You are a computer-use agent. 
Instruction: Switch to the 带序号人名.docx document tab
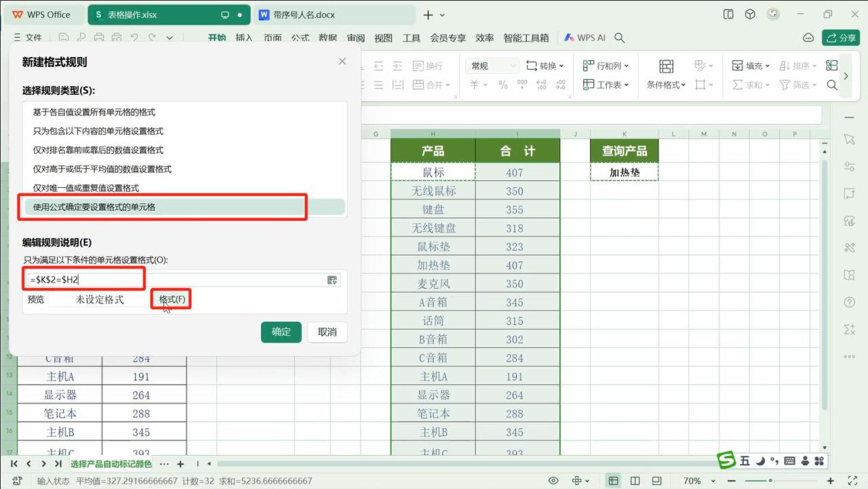pyautogui.click(x=334, y=15)
